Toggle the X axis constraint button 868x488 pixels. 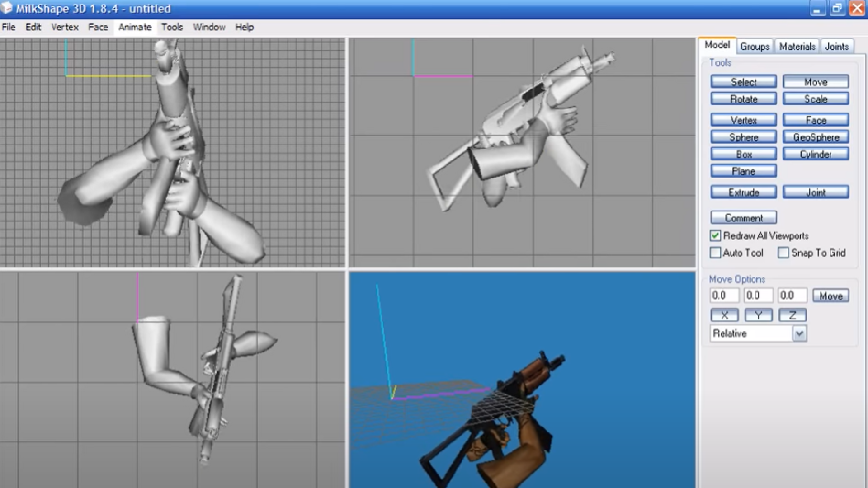pos(724,315)
